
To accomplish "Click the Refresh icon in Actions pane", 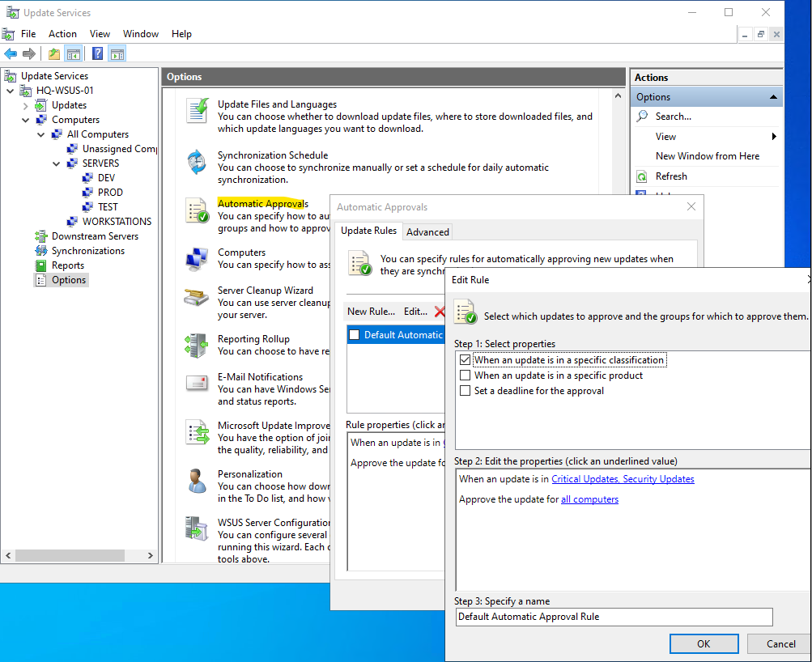I will (x=642, y=176).
